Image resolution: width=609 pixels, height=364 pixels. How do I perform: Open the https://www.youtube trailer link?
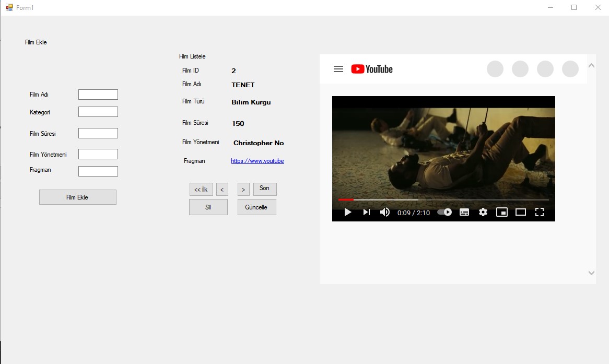[257, 161]
